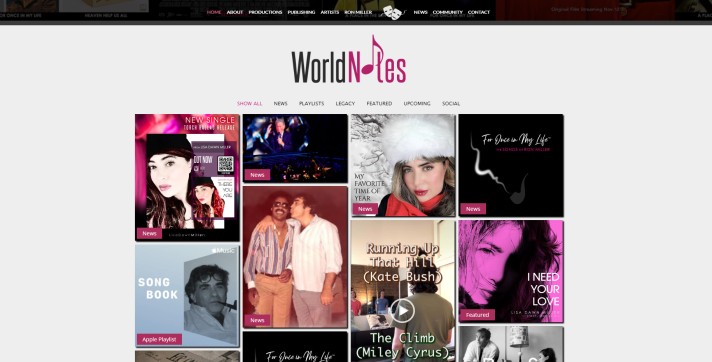Click News tag on My Favorite Time card
This screenshot has width=712, height=362.
(365, 209)
